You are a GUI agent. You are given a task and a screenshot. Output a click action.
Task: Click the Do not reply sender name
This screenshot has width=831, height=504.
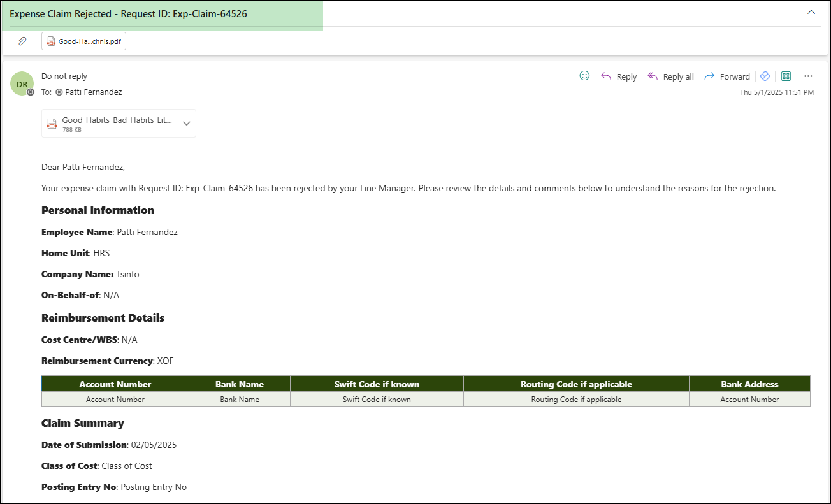pyautogui.click(x=64, y=76)
